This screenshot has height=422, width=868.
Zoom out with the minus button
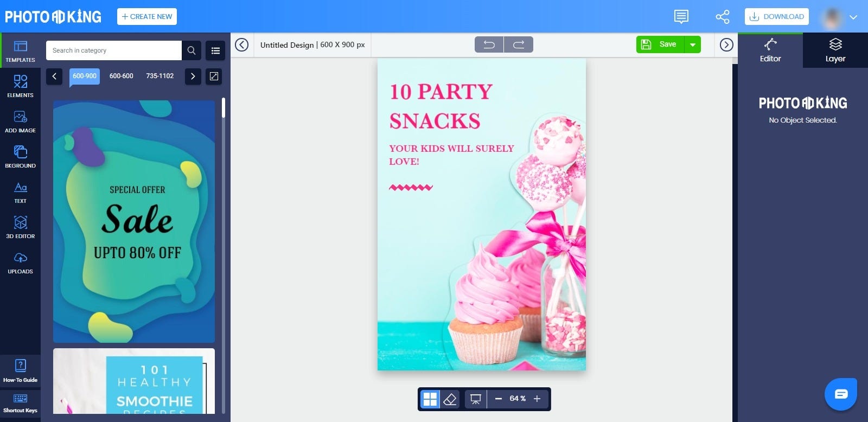499,399
